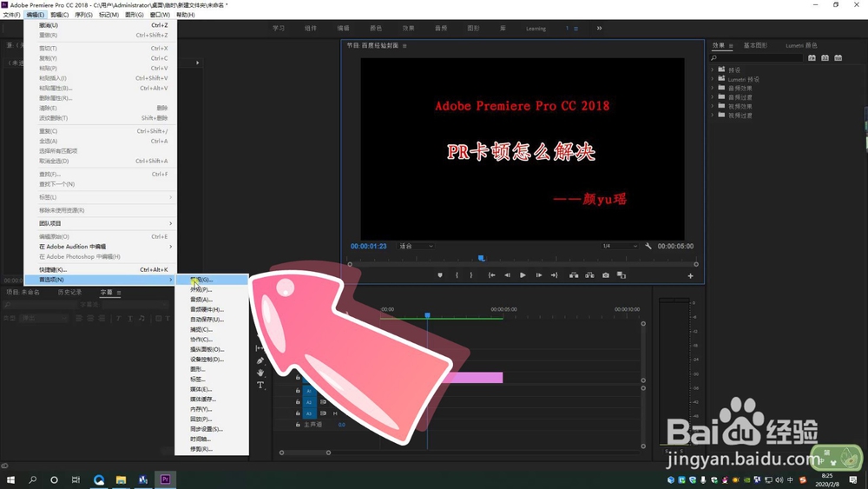Toggle lock on track A3
The width and height of the screenshot is (868, 489).
(298, 413)
